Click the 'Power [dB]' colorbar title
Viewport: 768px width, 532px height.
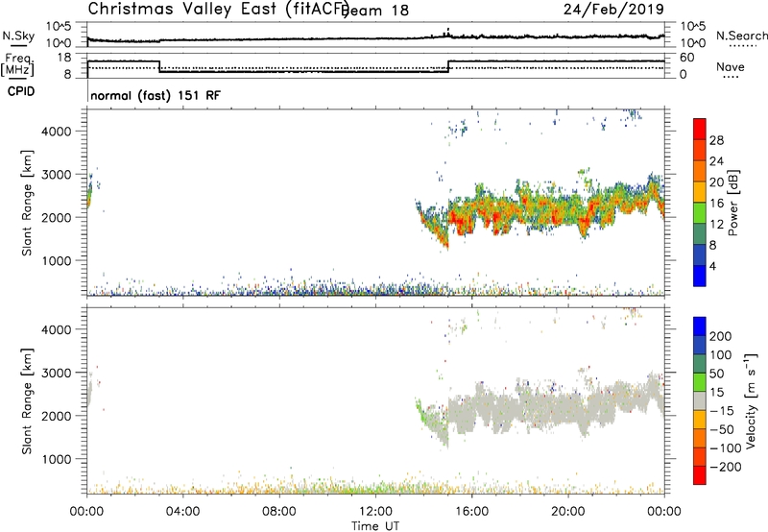tap(732, 203)
